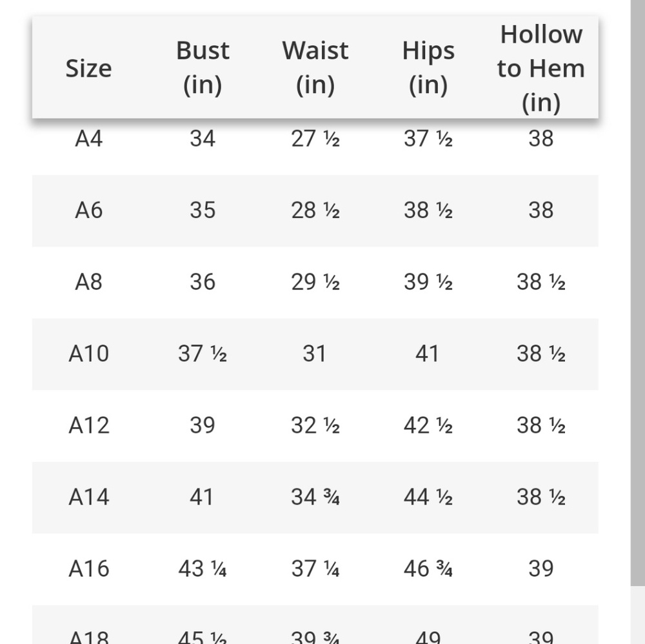
Task: Select the A8 size row label
Action: click(x=89, y=282)
